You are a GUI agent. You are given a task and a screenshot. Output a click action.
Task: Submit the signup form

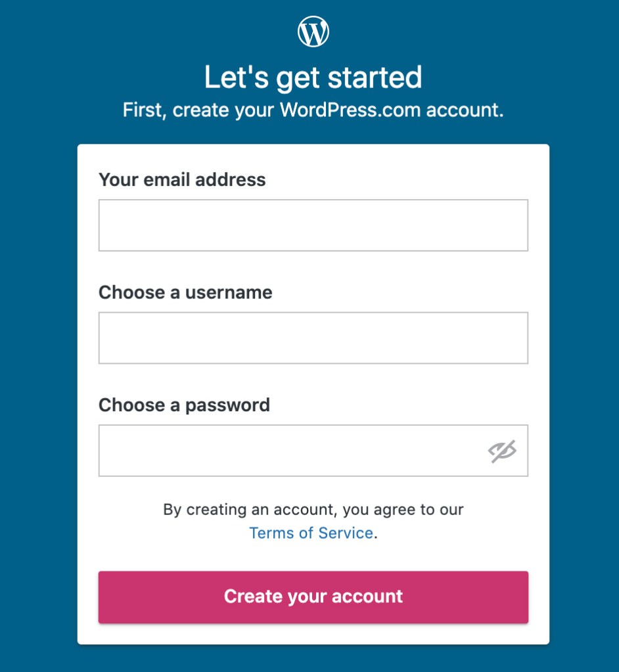click(313, 596)
